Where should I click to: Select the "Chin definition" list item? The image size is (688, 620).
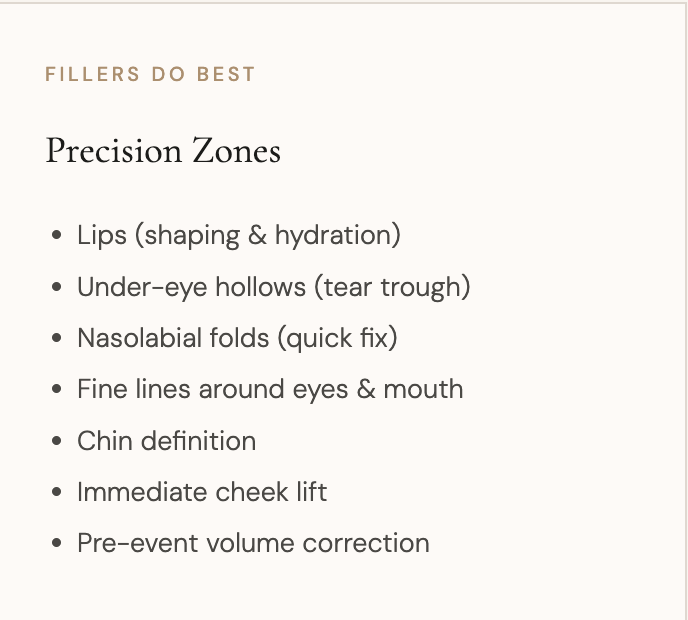point(166,441)
